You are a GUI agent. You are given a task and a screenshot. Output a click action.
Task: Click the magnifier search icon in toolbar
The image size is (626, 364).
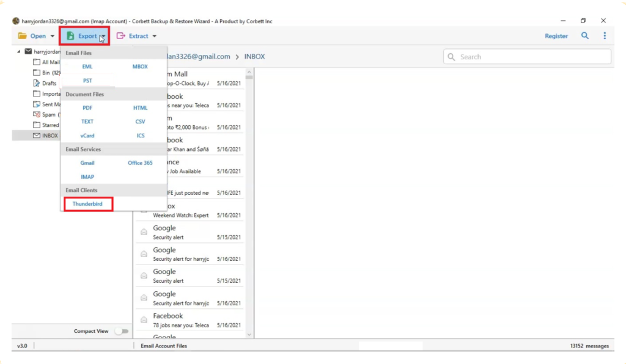[585, 36]
